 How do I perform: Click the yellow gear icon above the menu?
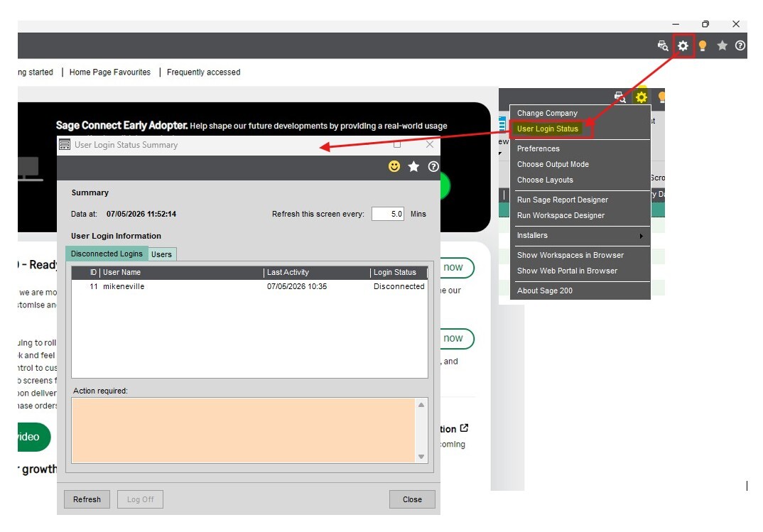tap(642, 97)
